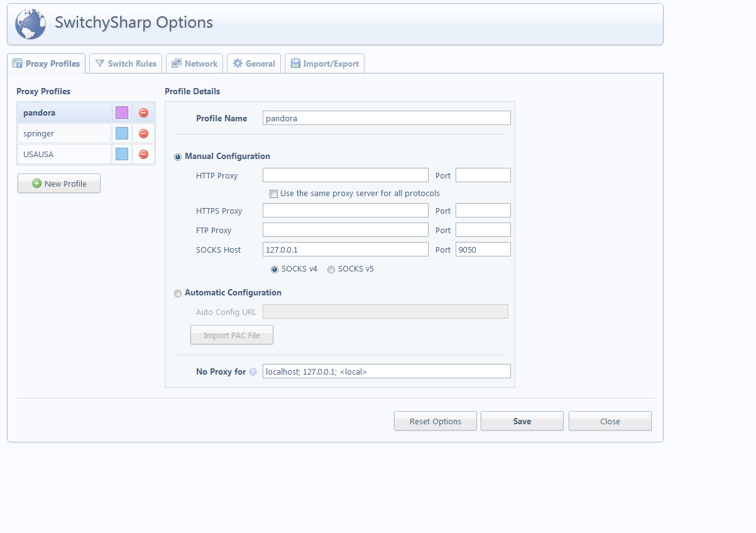The image size is (756, 533).
Task: Change the blue color swatch for springer
Action: point(122,134)
